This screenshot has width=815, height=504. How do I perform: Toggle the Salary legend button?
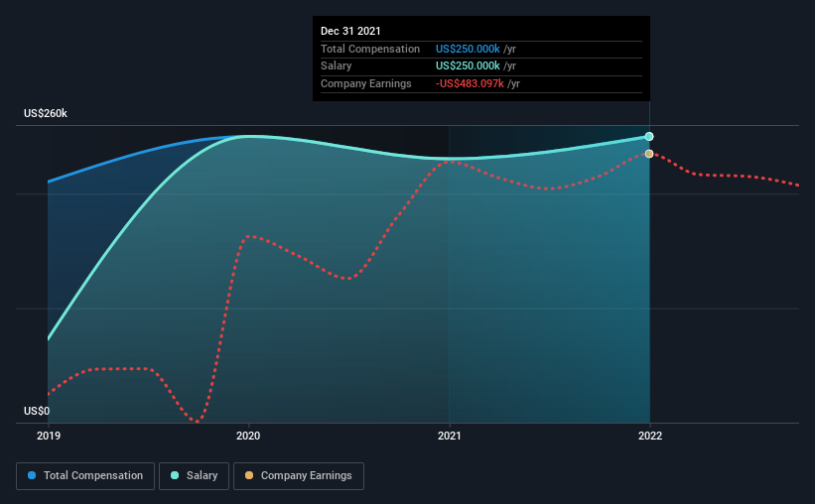[194, 476]
